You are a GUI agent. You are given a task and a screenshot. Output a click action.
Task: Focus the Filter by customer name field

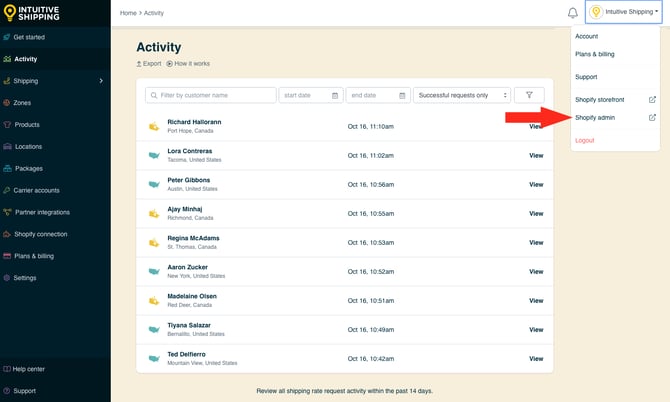[x=211, y=95]
